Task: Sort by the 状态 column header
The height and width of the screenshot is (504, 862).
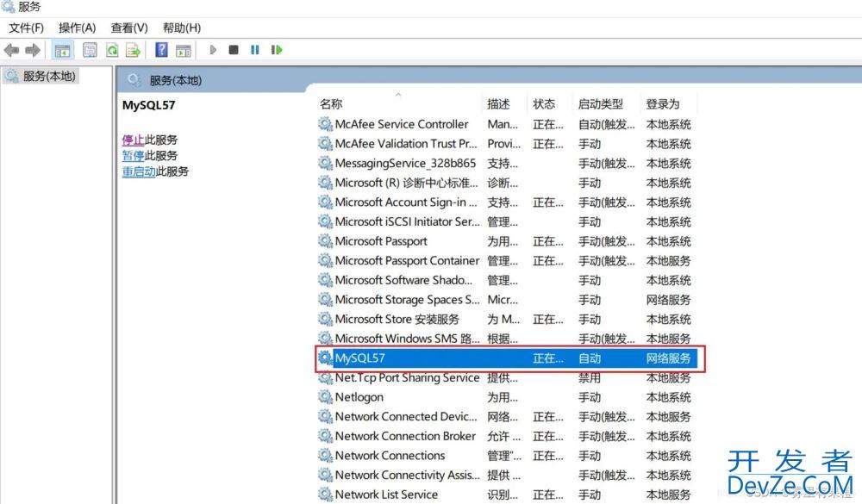Action: (544, 104)
